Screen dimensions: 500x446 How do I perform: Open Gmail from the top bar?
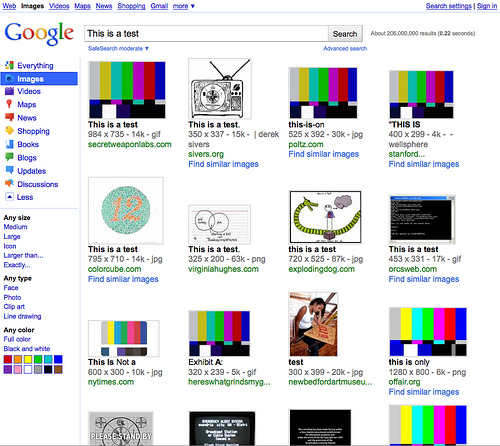[159, 6]
